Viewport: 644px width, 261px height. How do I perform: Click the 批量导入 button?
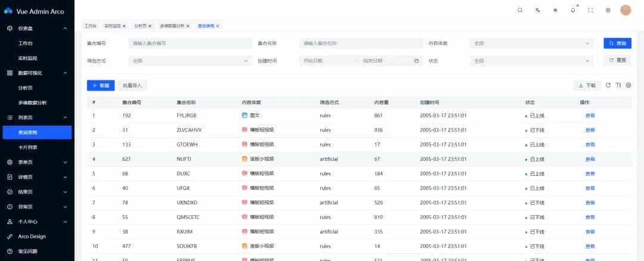(x=132, y=85)
